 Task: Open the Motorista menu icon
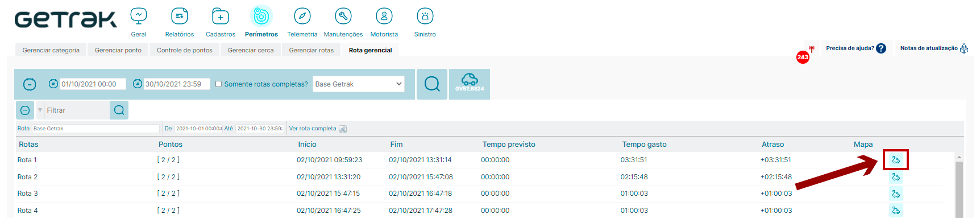tap(384, 16)
